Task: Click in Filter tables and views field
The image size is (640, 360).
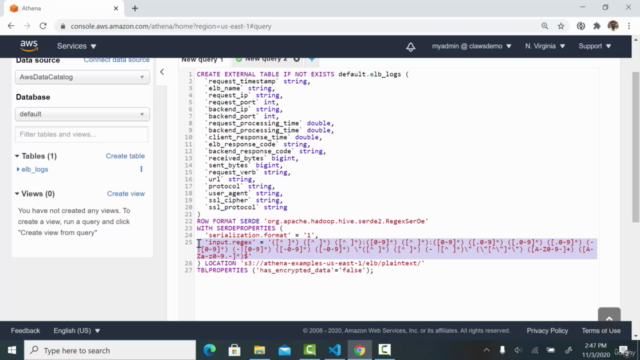Action: pos(82,134)
